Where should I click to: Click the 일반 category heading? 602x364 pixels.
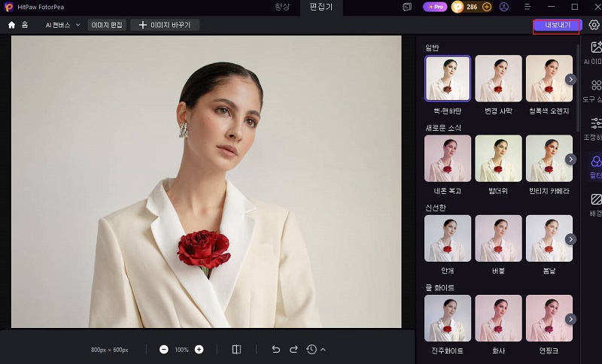(432, 47)
